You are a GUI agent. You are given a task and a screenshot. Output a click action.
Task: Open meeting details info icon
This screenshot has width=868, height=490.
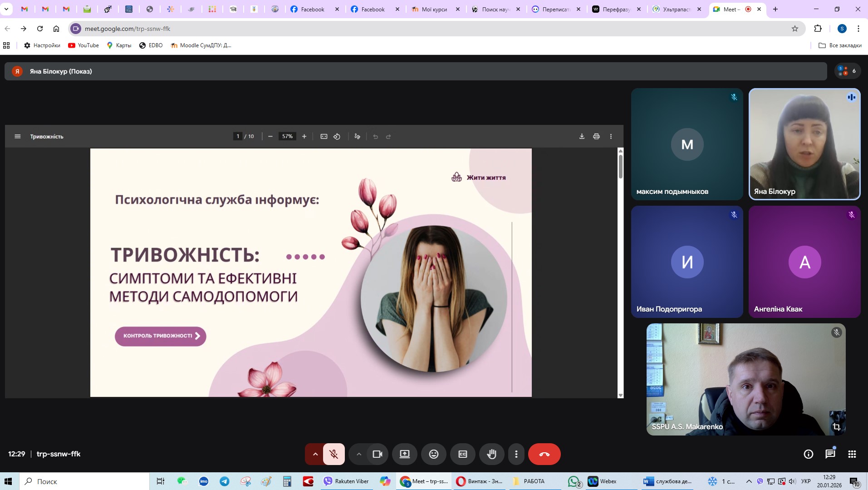808,454
